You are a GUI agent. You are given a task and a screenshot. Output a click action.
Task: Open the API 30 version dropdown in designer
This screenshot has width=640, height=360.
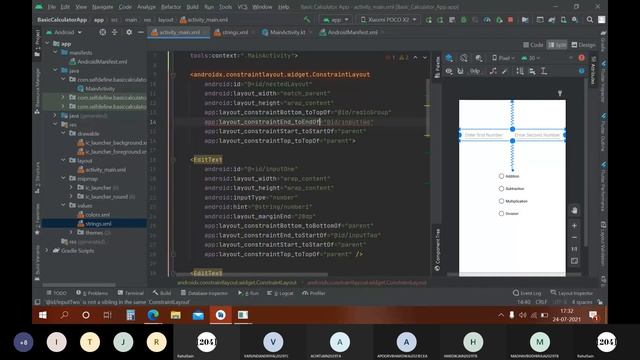(530, 58)
